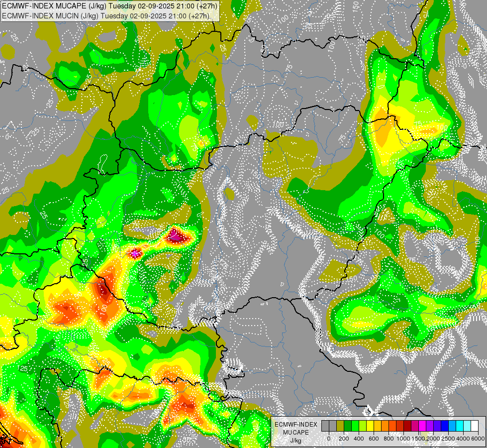Click the legend label '200'
487x448 pixels.
coord(344,439)
